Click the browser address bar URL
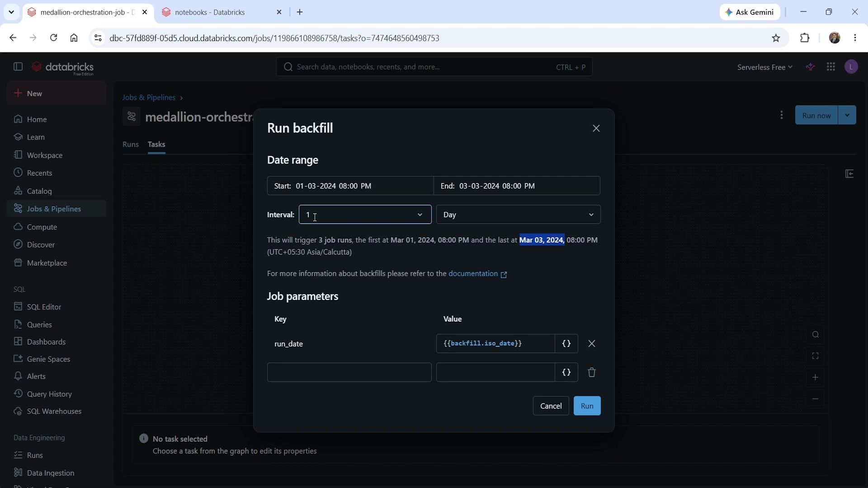The height and width of the screenshot is (488, 868). (274, 38)
